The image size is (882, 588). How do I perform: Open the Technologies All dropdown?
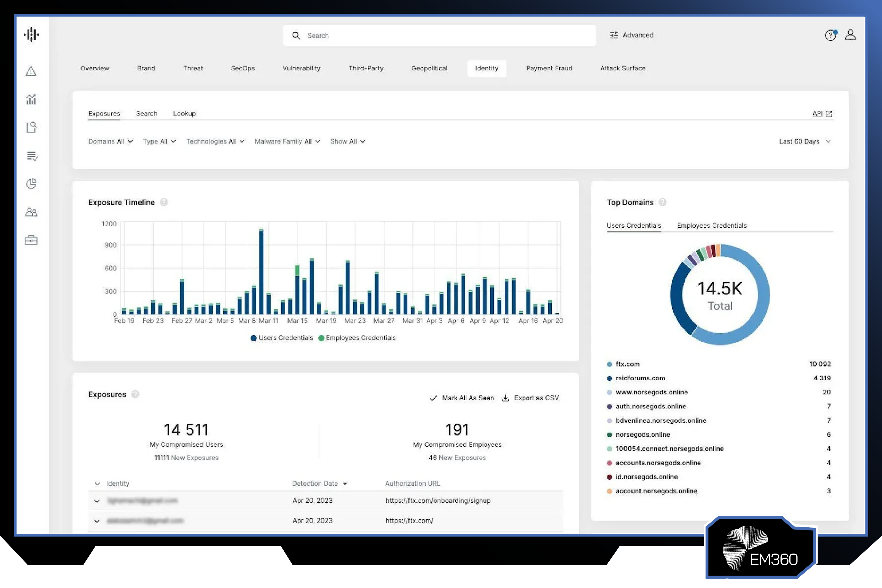click(215, 141)
